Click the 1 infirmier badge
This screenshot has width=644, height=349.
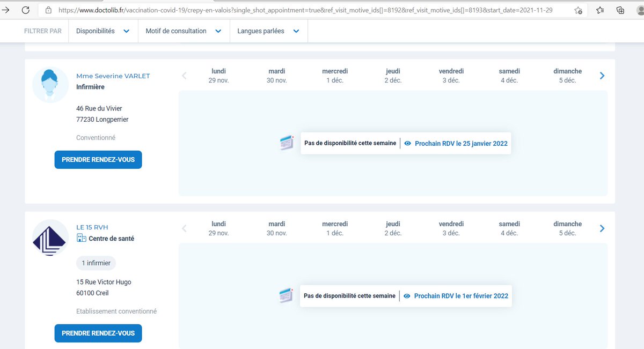point(96,263)
